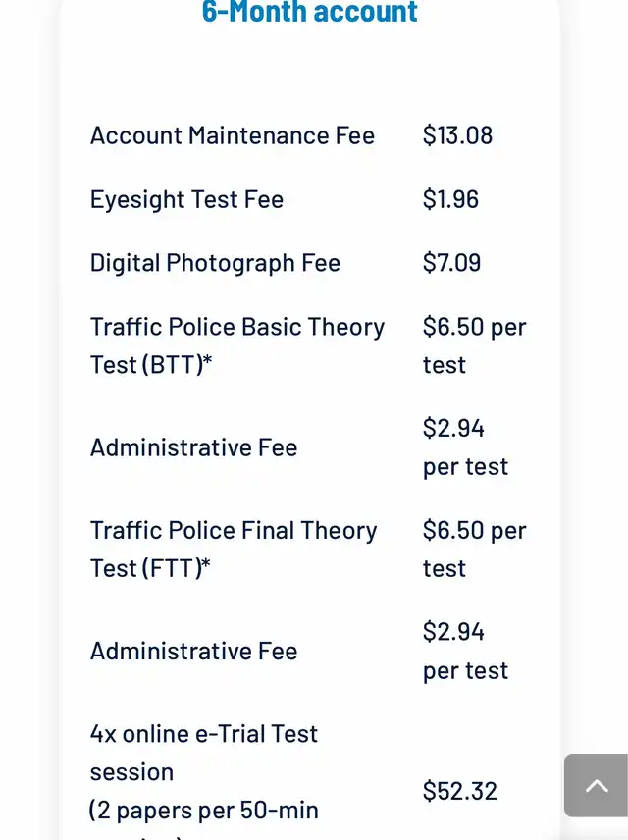The image size is (628, 840).
Task: Select the Digital Photograph Fee label
Action: (x=216, y=263)
